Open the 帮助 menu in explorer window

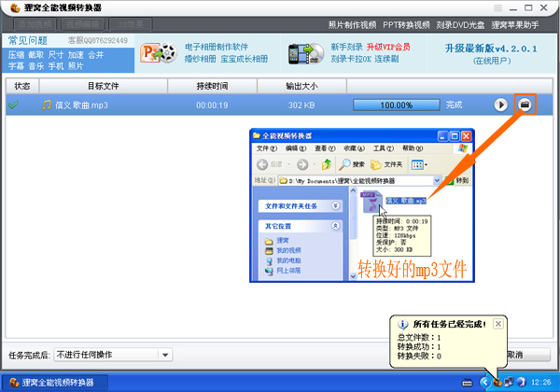[x=413, y=148]
